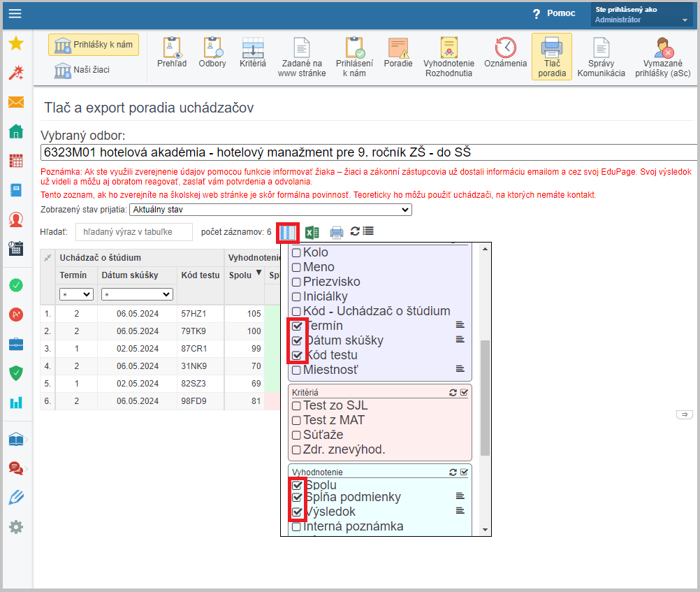Open the red person profile sidebar icon
This screenshot has height=592, width=700.
point(16,219)
